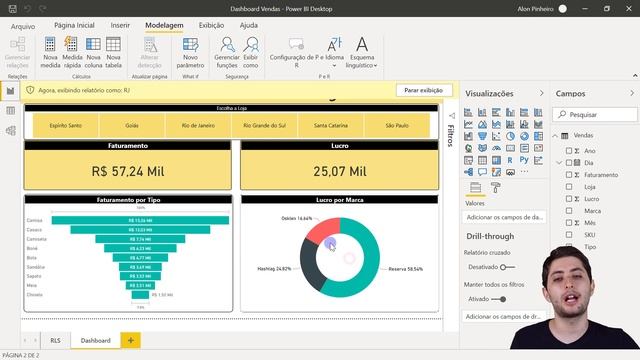The width and height of the screenshot is (640, 360).
Task: Toggle Relatório cruzado switch (Desativado)
Action: pyautogui.click(x=507, y=267)
